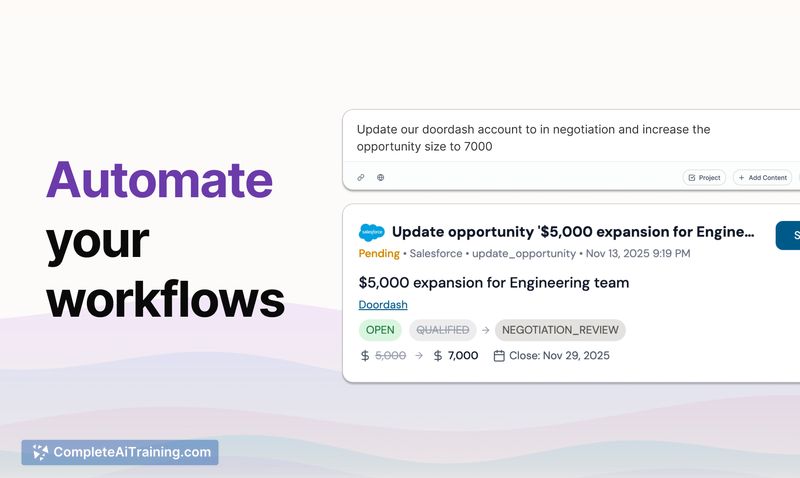Click the Close: Nov 29, 2025 date
The image size is (800, 478).
click(559, 356)
